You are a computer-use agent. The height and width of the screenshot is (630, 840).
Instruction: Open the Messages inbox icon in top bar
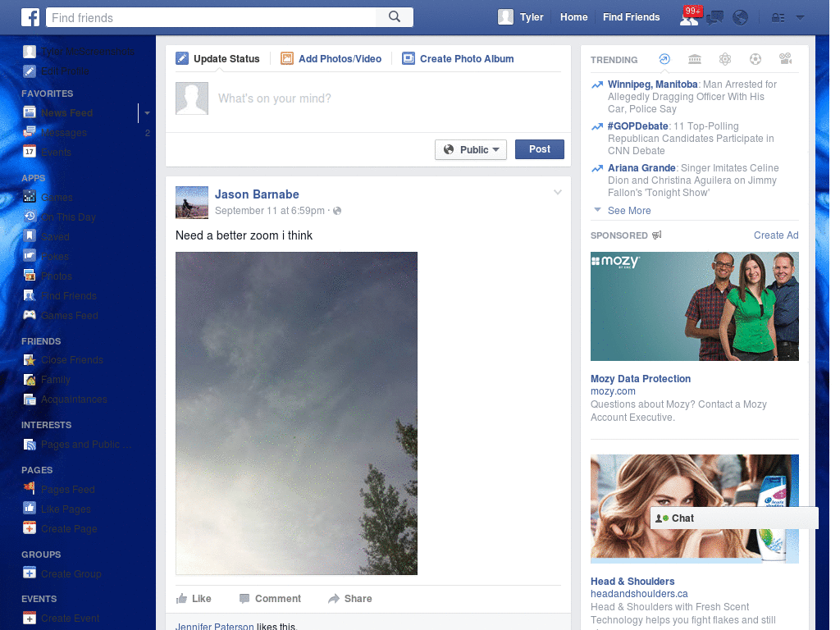(x=714, y=16)
